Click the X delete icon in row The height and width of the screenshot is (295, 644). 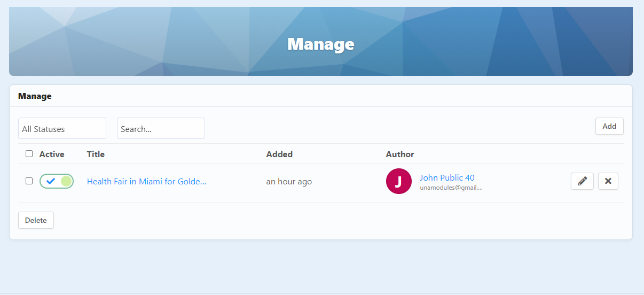608,181
